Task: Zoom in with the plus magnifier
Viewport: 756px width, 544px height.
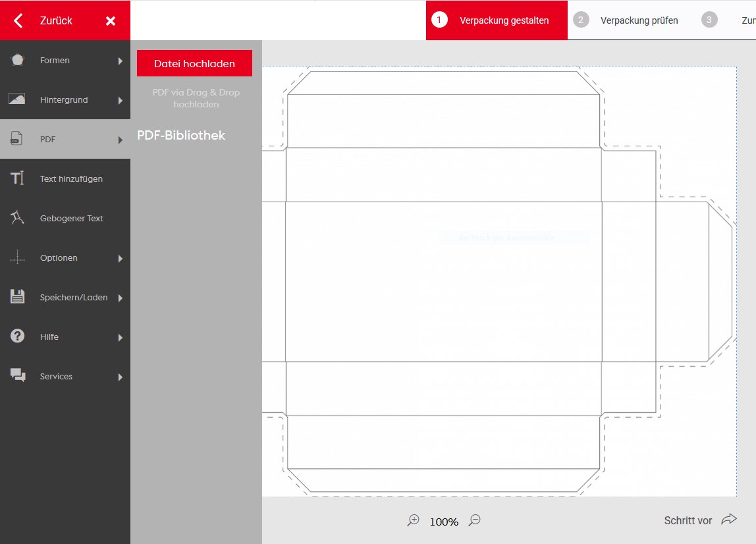Action: tap(414, 520)
